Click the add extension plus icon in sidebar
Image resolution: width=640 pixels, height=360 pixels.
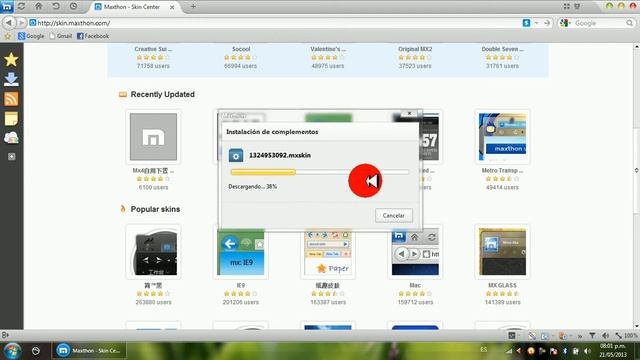(x=11, y=156)
